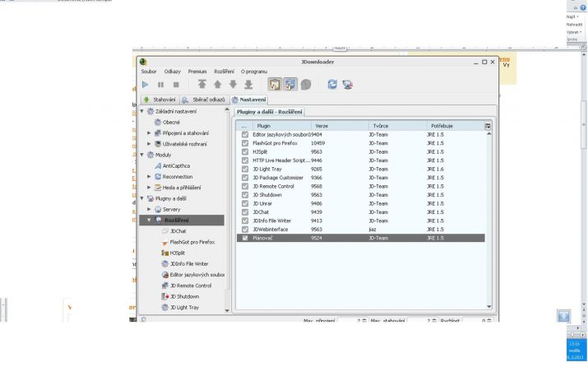Toggle the HJSplit plugin checkbox

(x=245, y=151)
